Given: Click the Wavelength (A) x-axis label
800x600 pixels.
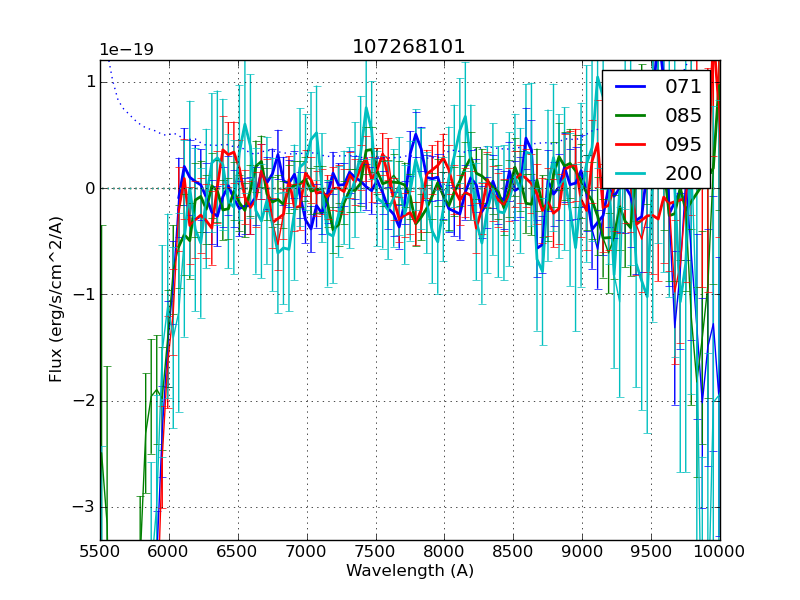Looking at the screenshot, I should point(409,571).
